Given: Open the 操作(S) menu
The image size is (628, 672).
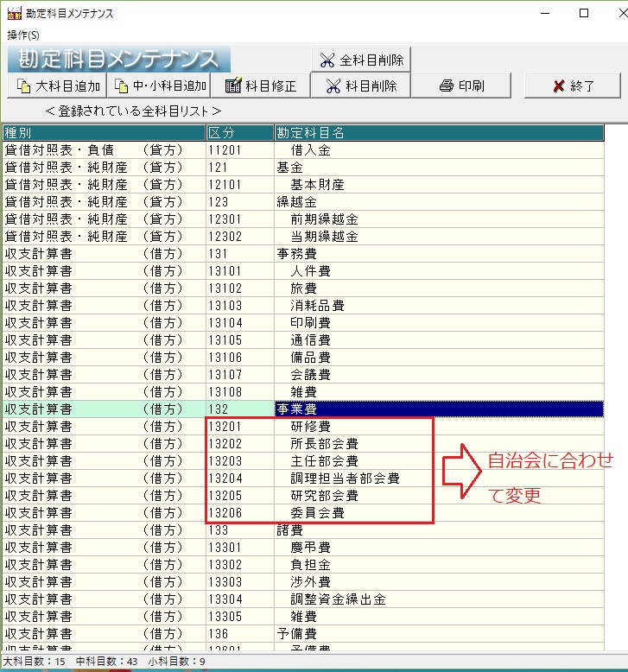Looking at the screenshot, I should (x=23, y=35).
